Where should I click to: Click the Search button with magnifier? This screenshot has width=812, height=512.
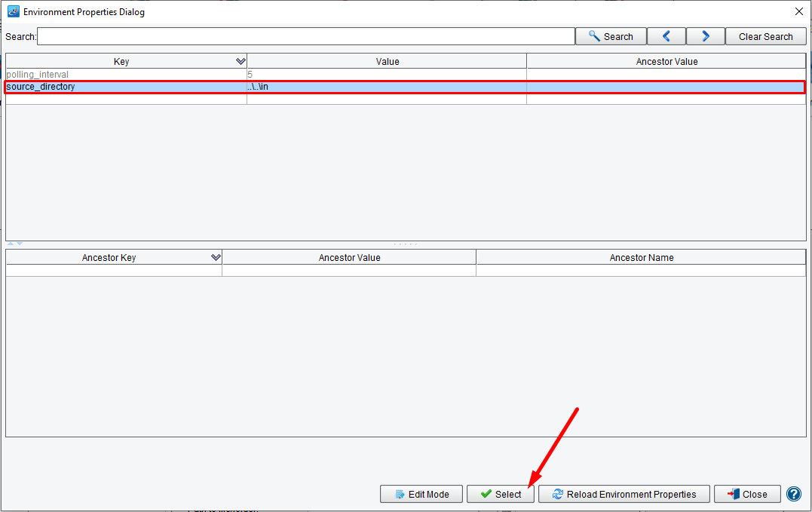click(x=611, y=36)
